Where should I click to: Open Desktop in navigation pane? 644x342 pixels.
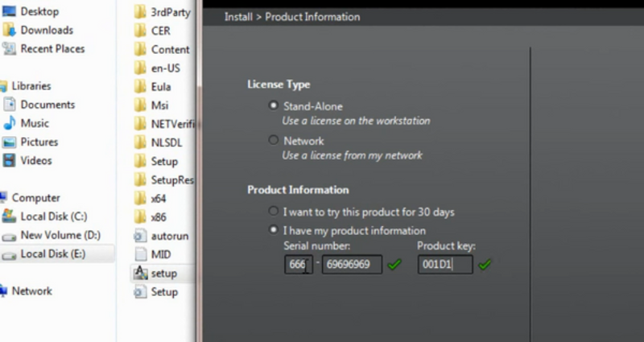pos(39,11)
